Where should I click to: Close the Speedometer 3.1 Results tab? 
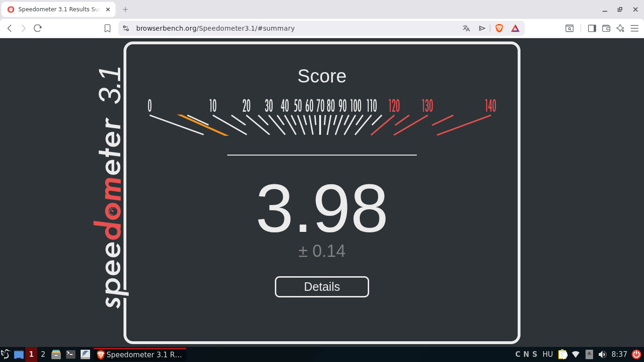point(108,9)
